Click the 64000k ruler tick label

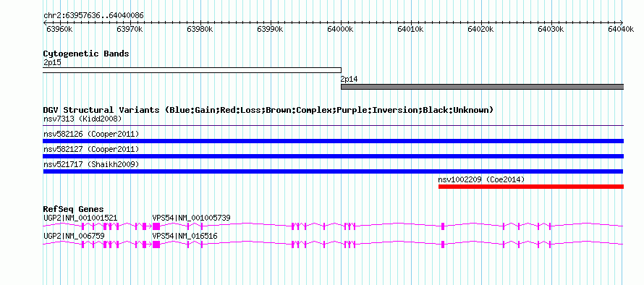(341, 29)
